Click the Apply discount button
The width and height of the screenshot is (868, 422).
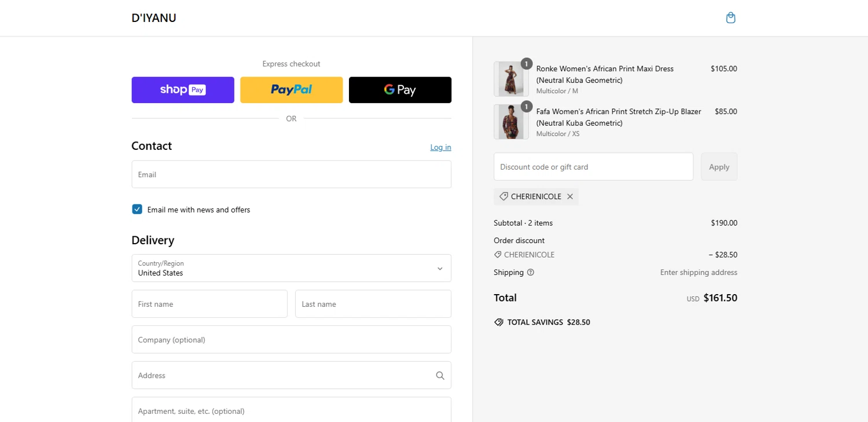click(719, 167)
